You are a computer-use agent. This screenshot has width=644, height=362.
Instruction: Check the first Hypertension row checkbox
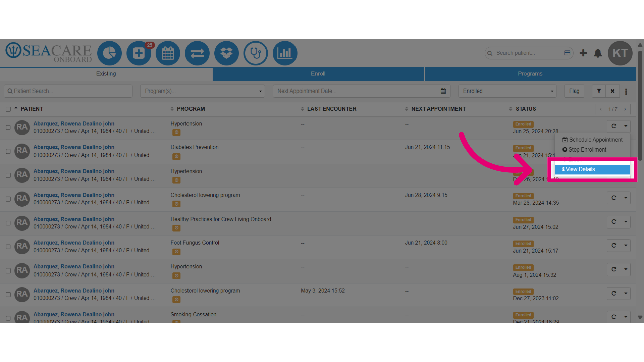tap(8, 128)
